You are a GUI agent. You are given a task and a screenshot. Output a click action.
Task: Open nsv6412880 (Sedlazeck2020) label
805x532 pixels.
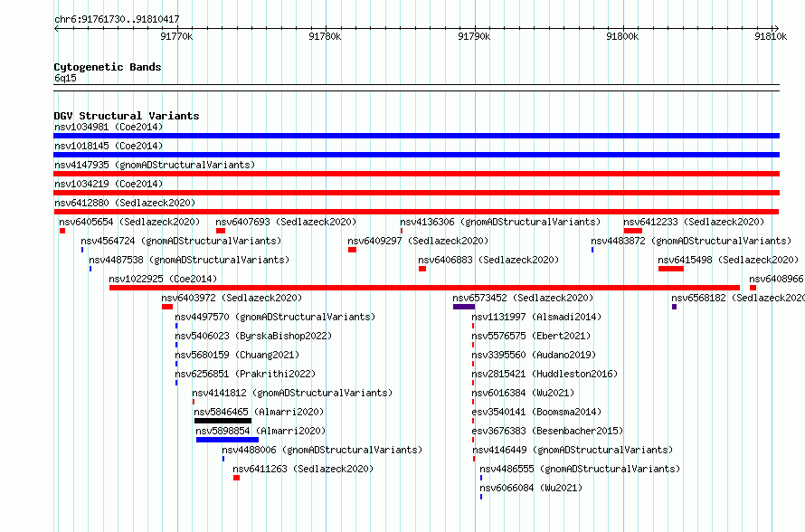coord(125,203)
